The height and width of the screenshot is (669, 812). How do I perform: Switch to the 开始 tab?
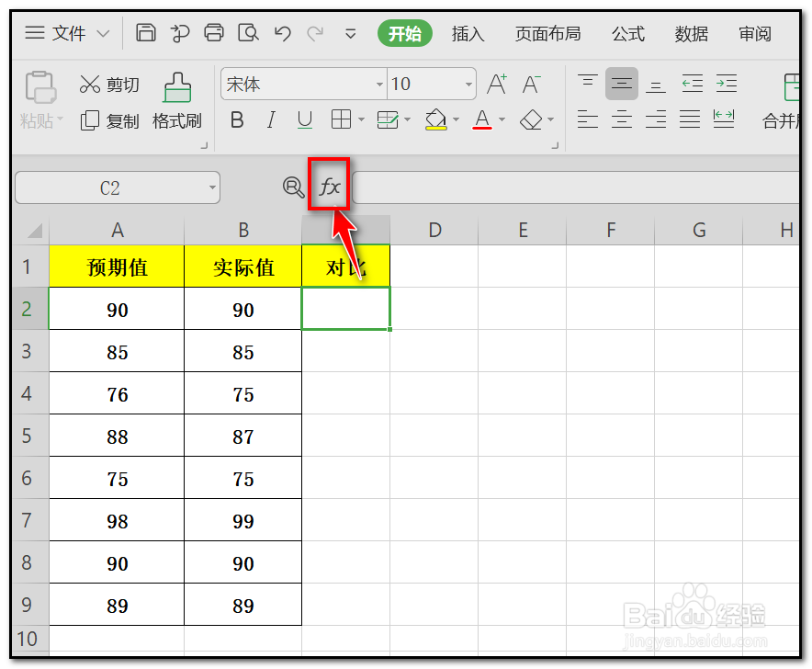tap(405, 34)
